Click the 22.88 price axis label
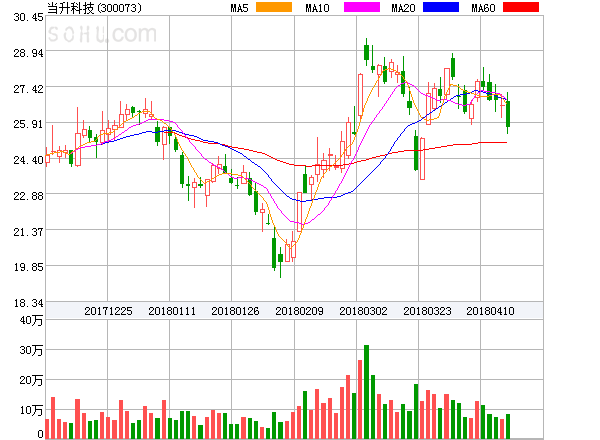The image size is (600, 440). tap(28, 196)
